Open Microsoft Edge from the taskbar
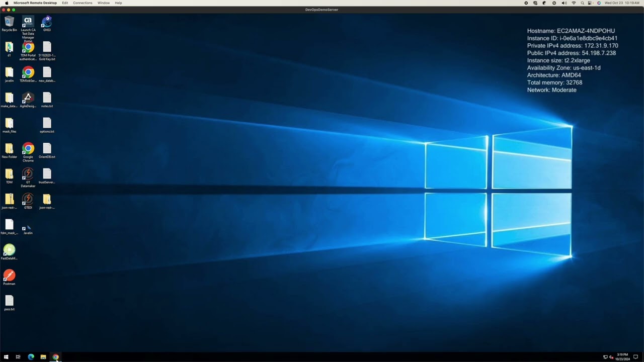The image size is (644, 362). 31,357
